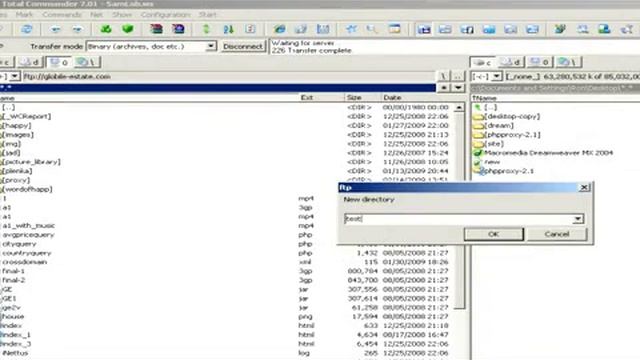Select the [picture_library] folder
The height and width of the screenshot is (360, 640).
31,162
